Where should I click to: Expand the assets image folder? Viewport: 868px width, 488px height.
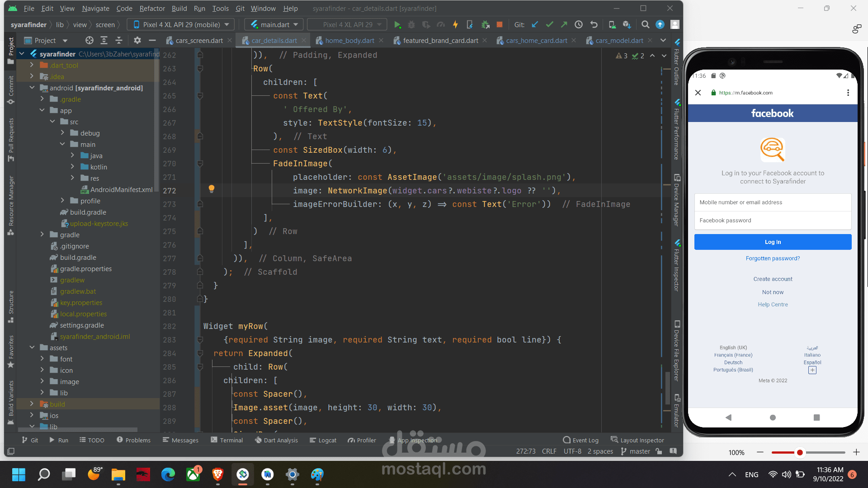(x=42, y=382)
